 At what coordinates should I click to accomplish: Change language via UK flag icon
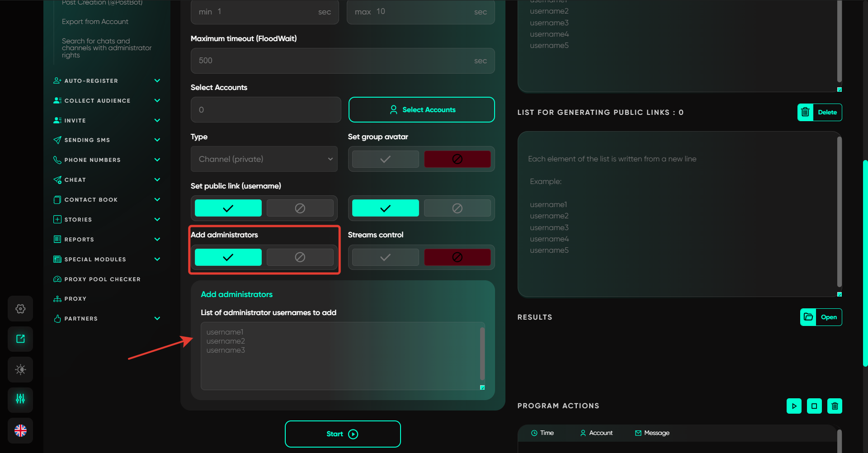20,430
